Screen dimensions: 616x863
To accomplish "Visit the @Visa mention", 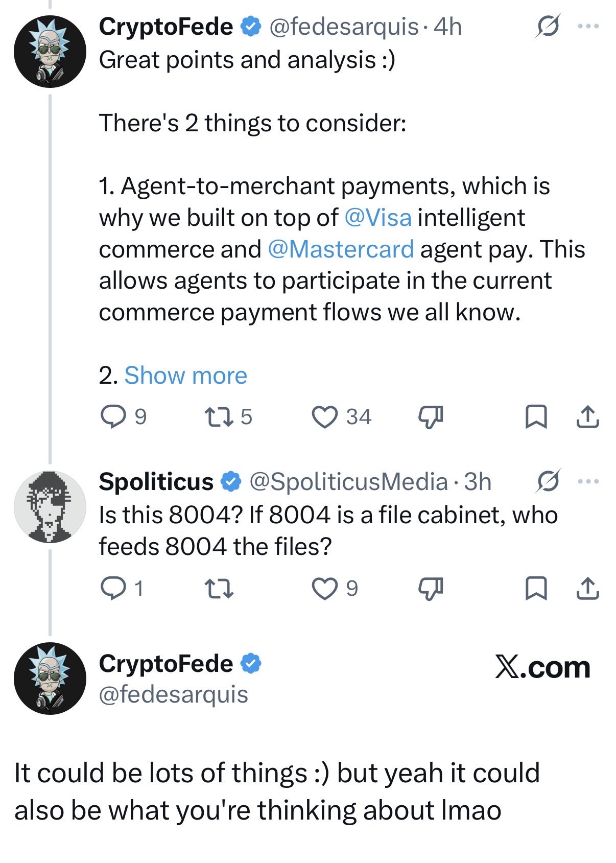I will tap(378, 218).
